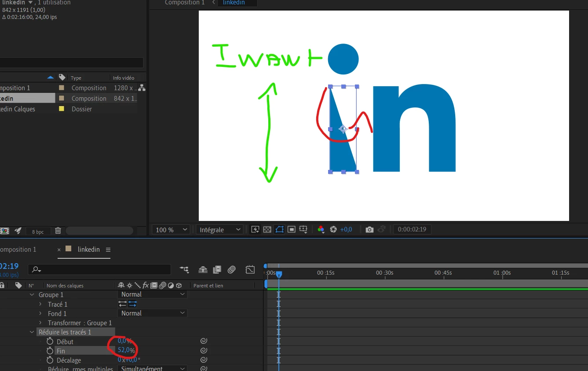Click the timeline layer search field
The height and width of the screenshot is (371, 588).
tap(99, 269)
